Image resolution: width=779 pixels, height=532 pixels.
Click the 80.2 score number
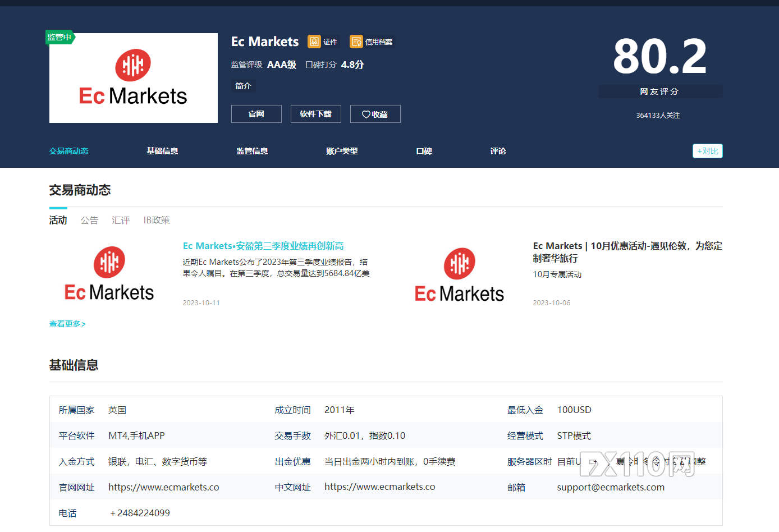(x=660, y=56)
